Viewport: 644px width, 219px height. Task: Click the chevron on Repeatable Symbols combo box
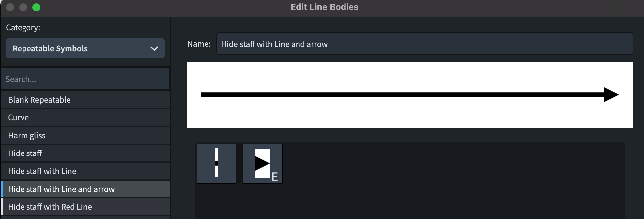pos(154,49)
